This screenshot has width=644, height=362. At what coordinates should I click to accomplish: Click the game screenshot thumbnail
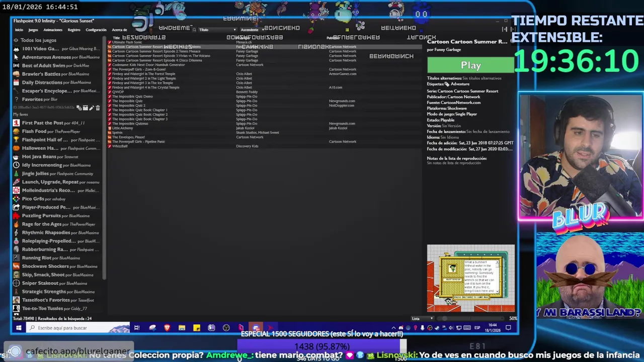(x=471, y=278)
